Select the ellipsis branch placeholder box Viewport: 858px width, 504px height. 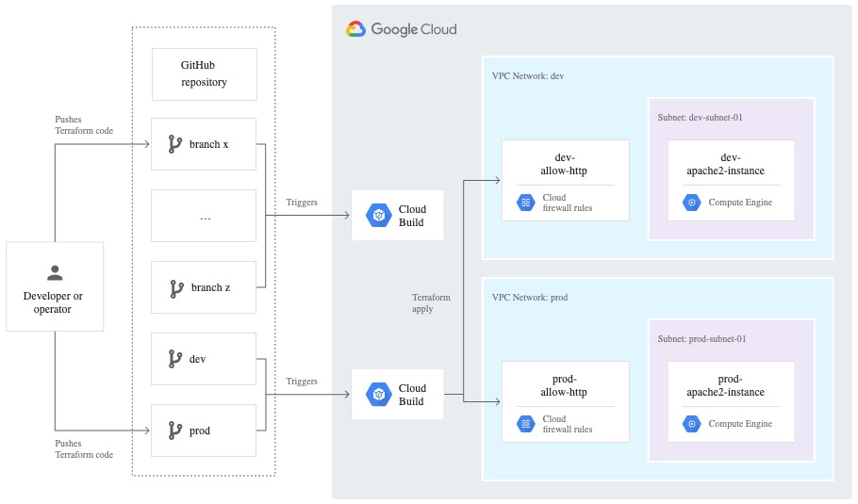(204, 216)
